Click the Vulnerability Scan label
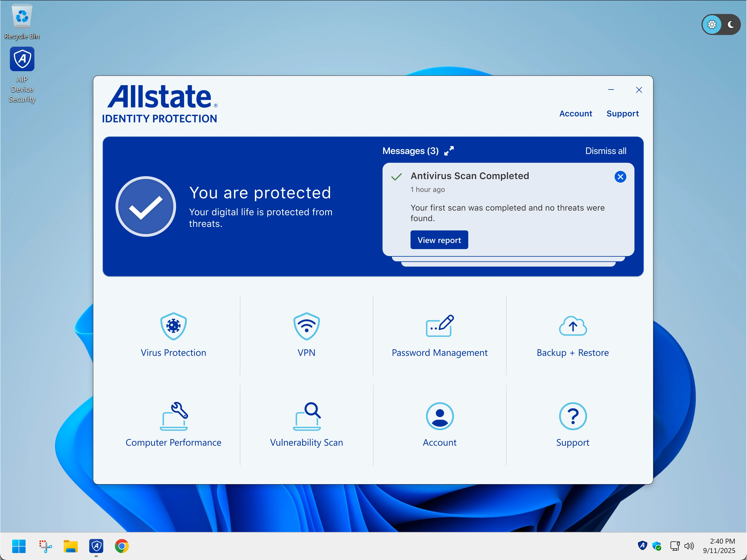 click(x=306, y=443)
